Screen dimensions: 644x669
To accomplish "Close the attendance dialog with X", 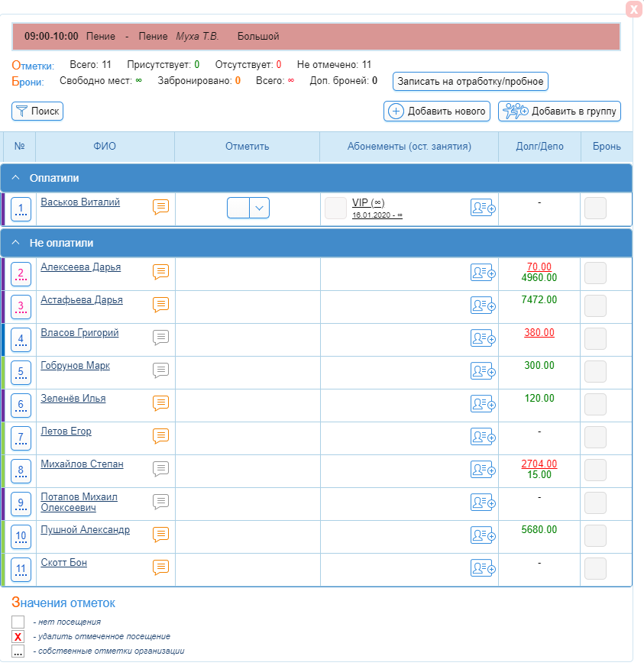I will pyautogui.click(x=634, y=9).
